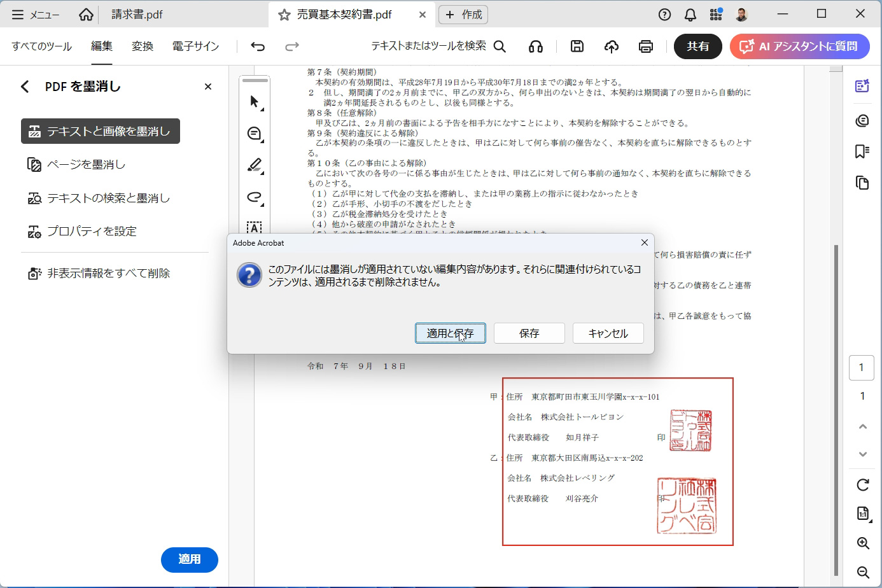Image resolution: width=882 pixels, height=588 pixels.
Task: Close the 売買基本契約書.pdf tab
Action: tap(423, 15)
